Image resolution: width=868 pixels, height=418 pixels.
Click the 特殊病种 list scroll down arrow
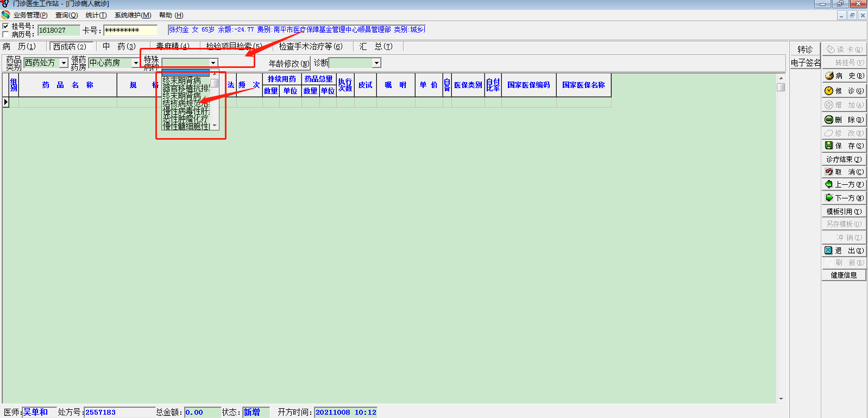tap(215, 126)
